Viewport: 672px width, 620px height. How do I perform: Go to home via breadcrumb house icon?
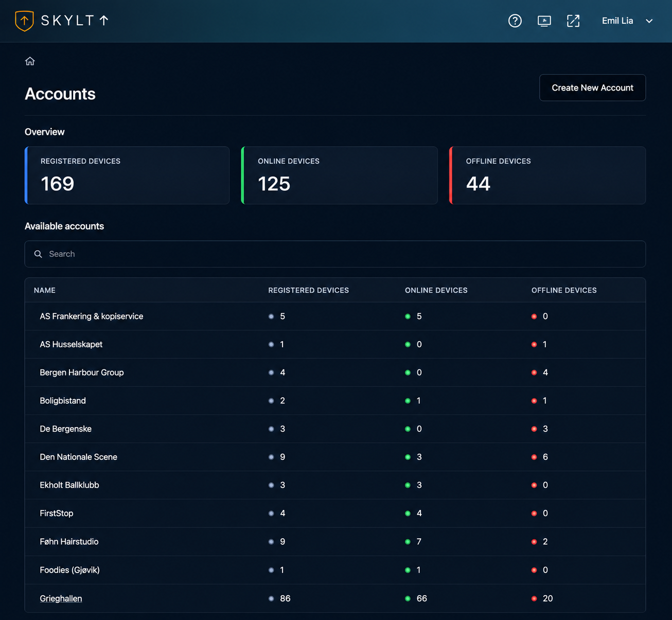30,61
